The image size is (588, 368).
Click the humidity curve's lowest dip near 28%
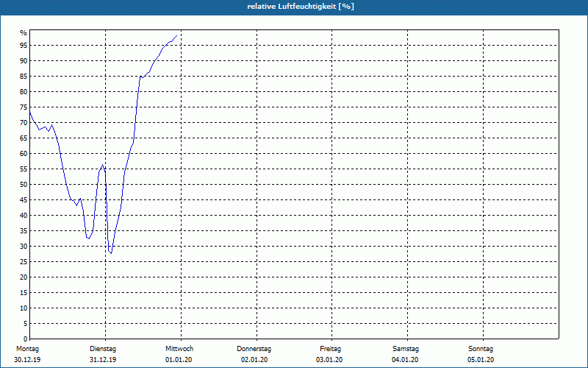111,253
